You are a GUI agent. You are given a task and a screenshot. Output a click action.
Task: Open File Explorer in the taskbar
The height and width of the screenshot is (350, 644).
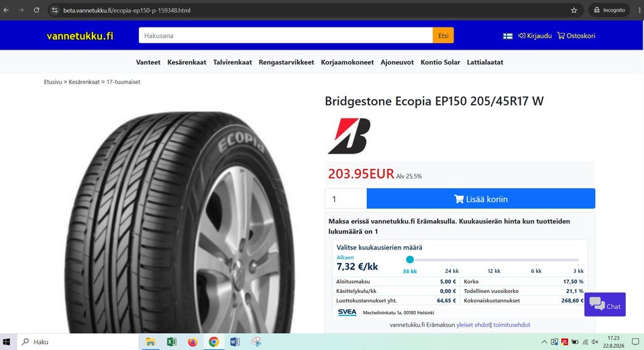point(150,342)
